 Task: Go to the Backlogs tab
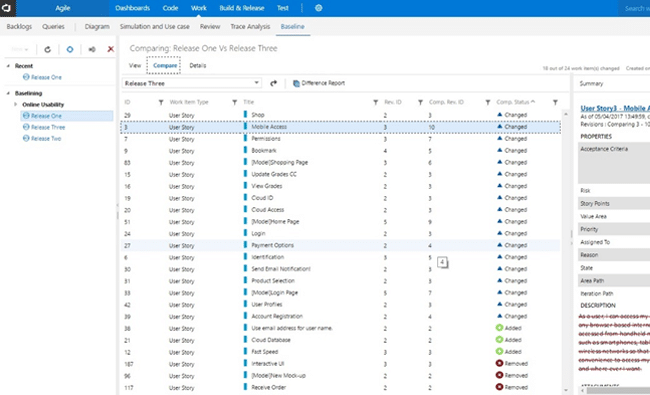19,27
